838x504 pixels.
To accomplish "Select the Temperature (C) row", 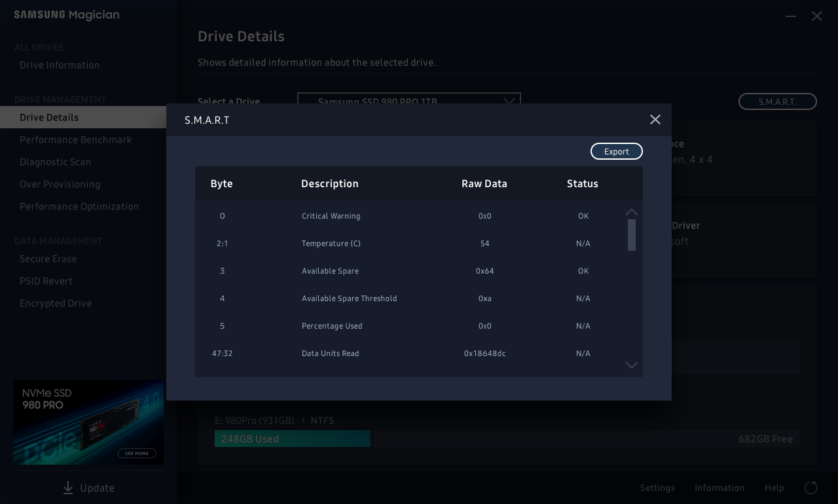I will pos(410,243).
